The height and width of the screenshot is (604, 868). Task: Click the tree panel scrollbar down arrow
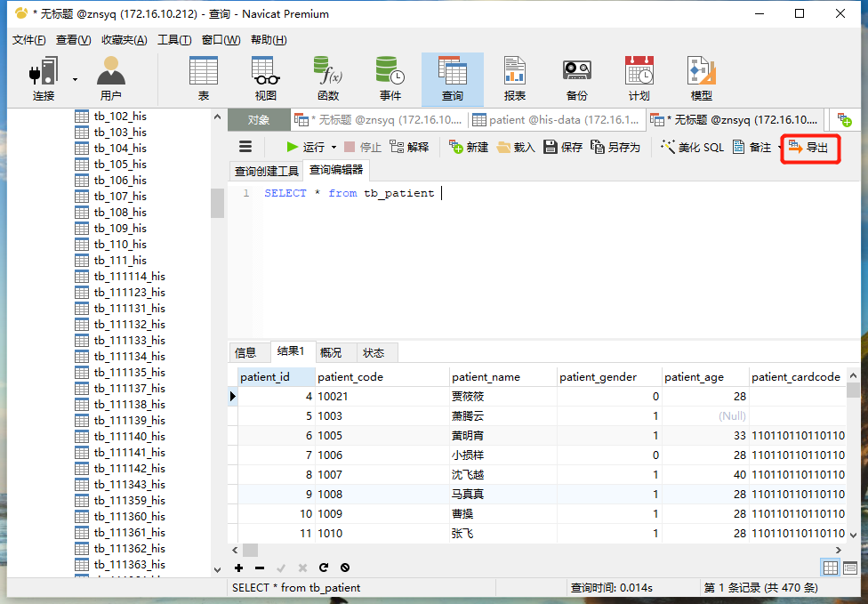217,569
